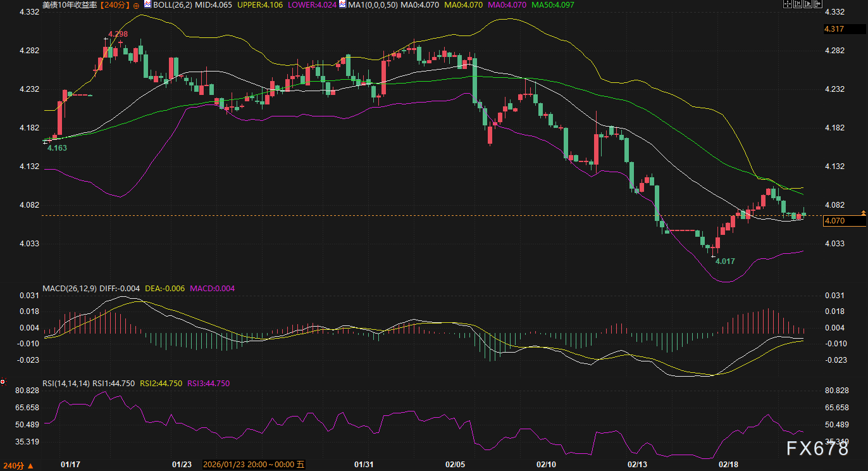Click the 02/18 date label on time axis
Image resolution: width=868 pixels, height=471 pixels.
(729, 464)
